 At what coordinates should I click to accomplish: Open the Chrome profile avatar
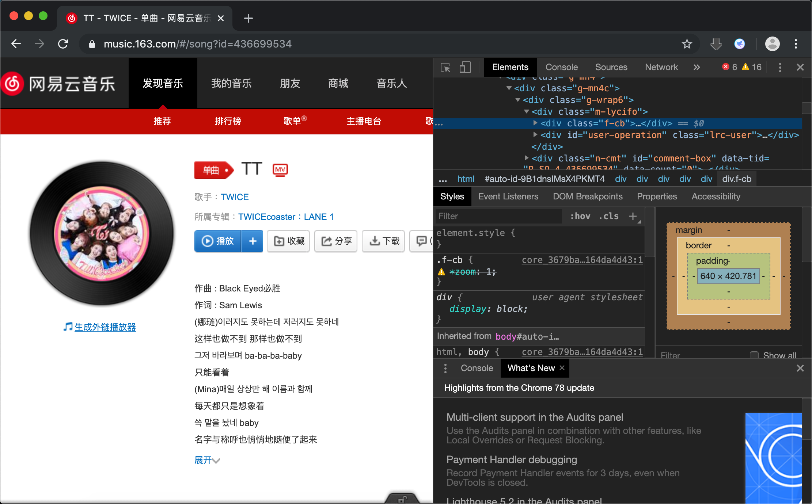coord(773,44)
